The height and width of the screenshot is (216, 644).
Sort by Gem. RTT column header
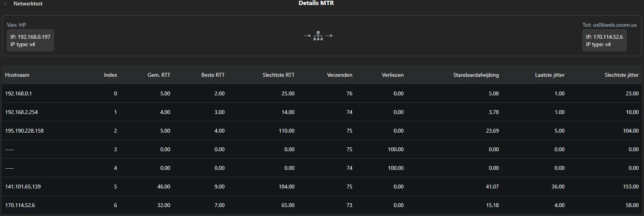click(x=159, y=75)
